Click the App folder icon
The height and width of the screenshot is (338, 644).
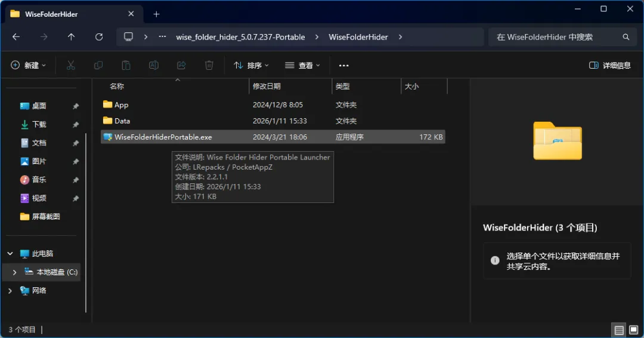(107, 105)
